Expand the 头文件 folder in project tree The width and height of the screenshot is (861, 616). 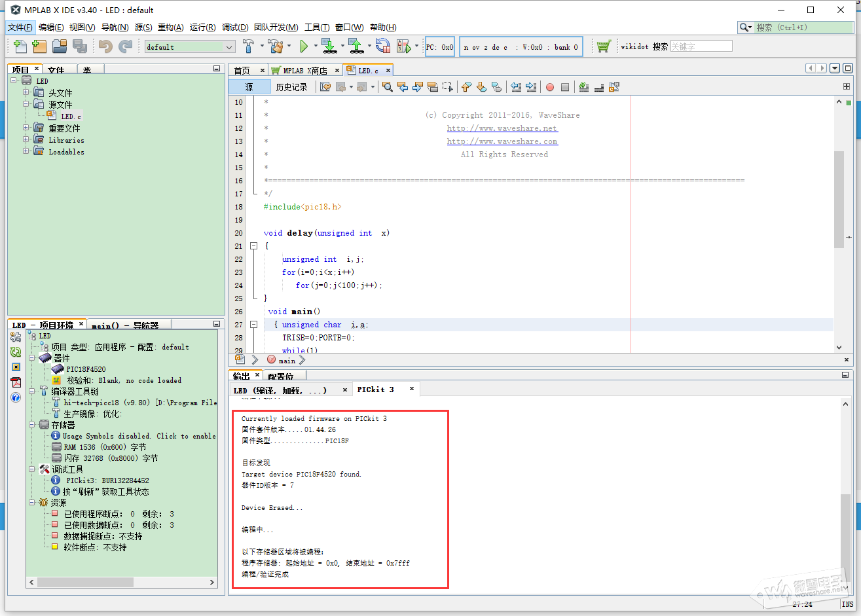[26, 92]
